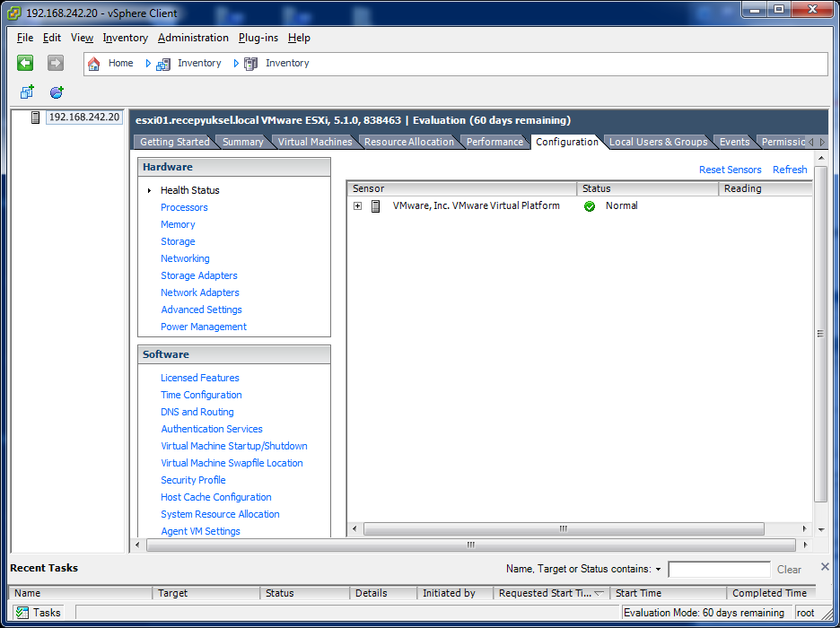Click the task filter text field
Image resolution: width=840 pixels, height=628 pixels.
click(719, 570)
